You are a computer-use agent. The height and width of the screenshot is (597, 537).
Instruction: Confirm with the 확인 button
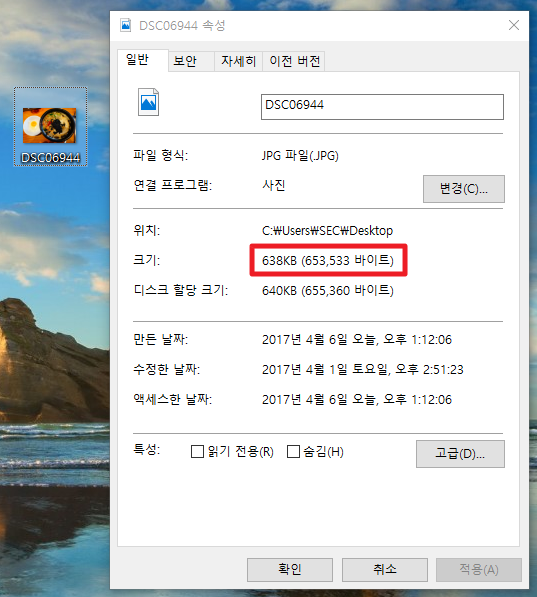coord(290,570)
